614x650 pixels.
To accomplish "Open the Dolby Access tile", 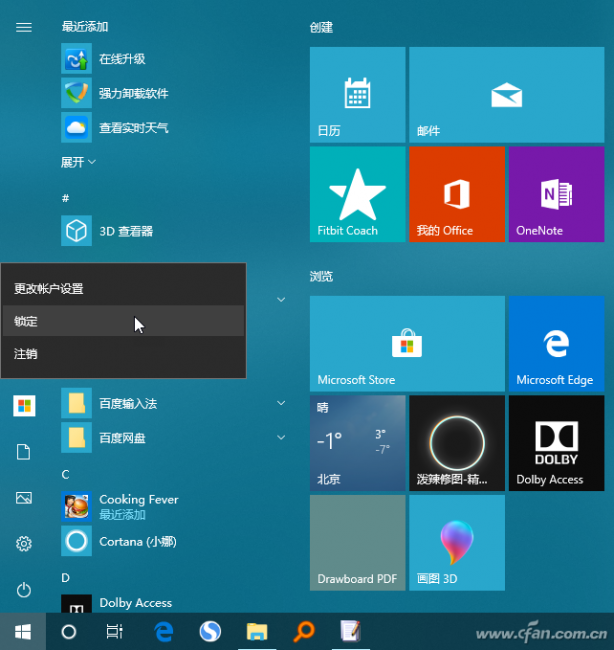I will point(556,443).
